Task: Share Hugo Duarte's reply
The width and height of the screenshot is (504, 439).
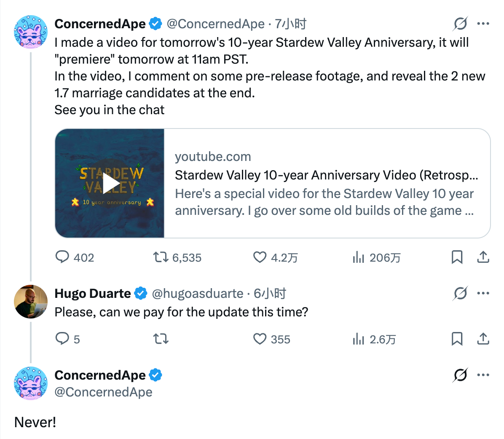Action: pos(483,339)
